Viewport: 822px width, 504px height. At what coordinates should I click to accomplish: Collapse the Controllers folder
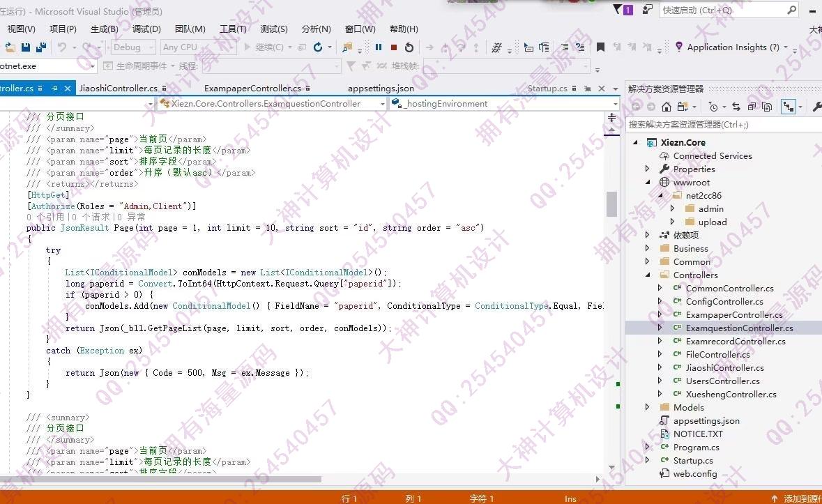(x=648, y=274)
